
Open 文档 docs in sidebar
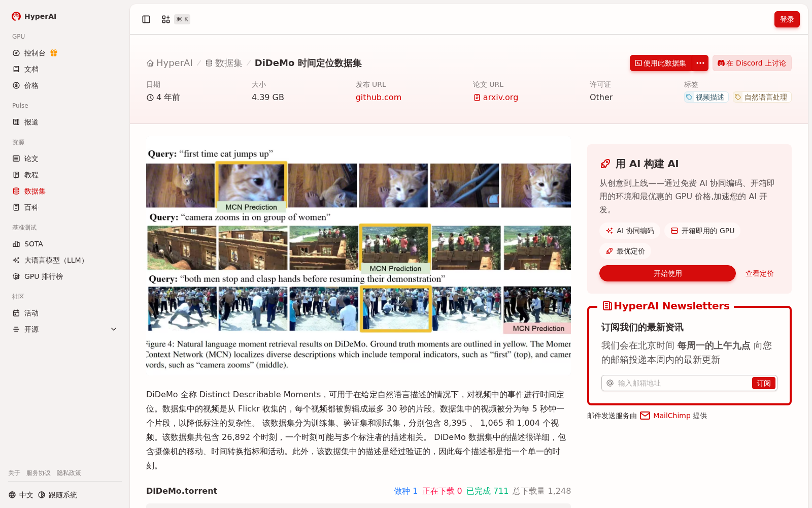point(25,69)
